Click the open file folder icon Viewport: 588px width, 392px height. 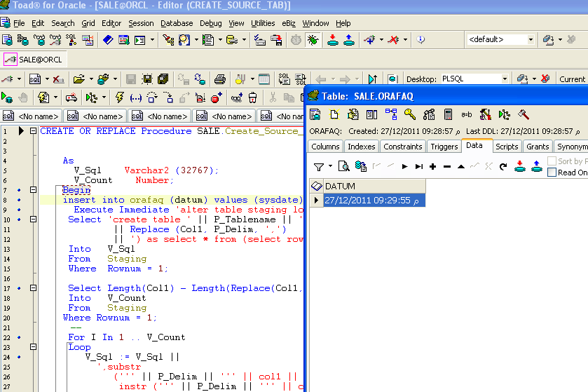coord(78,79)
